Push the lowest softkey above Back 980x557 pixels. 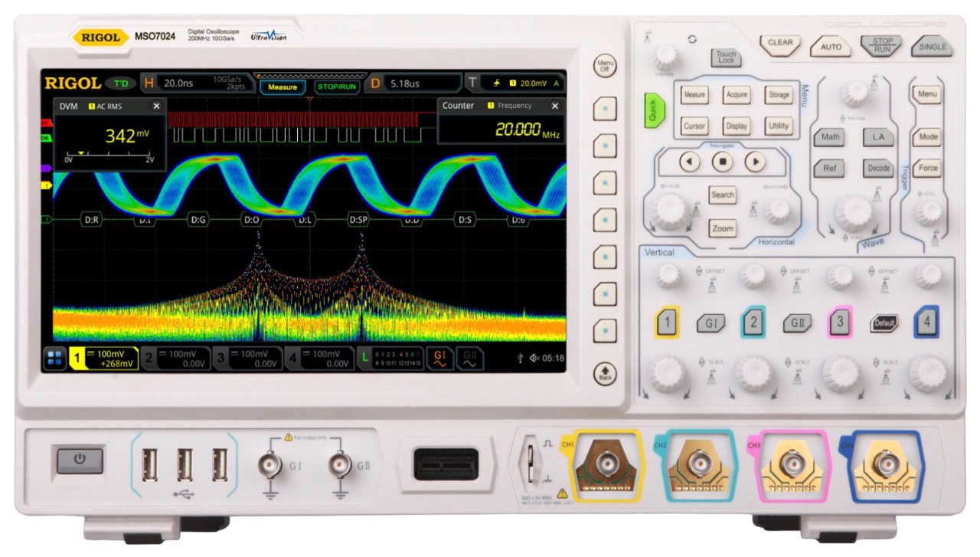tap(605, 331)
